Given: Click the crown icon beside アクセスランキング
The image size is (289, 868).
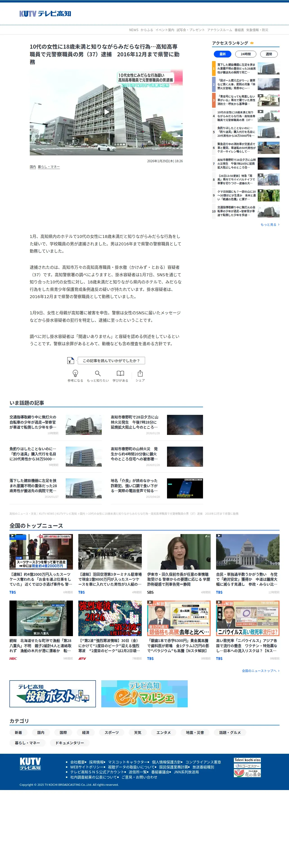Looking at the screenshot, I should 252,43.
